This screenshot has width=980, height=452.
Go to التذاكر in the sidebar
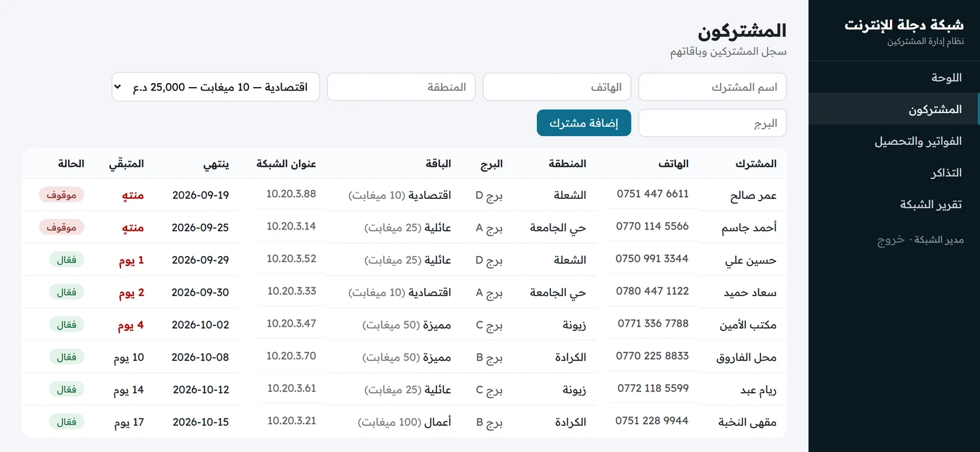(x=894, y=173)
